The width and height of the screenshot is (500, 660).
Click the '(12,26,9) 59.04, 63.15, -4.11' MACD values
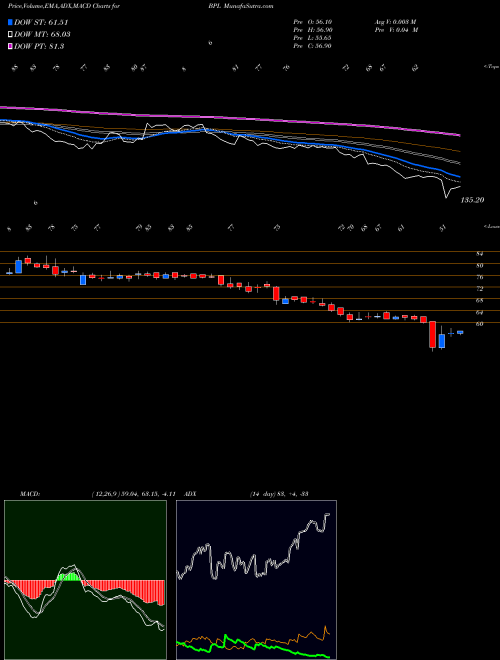136,494
